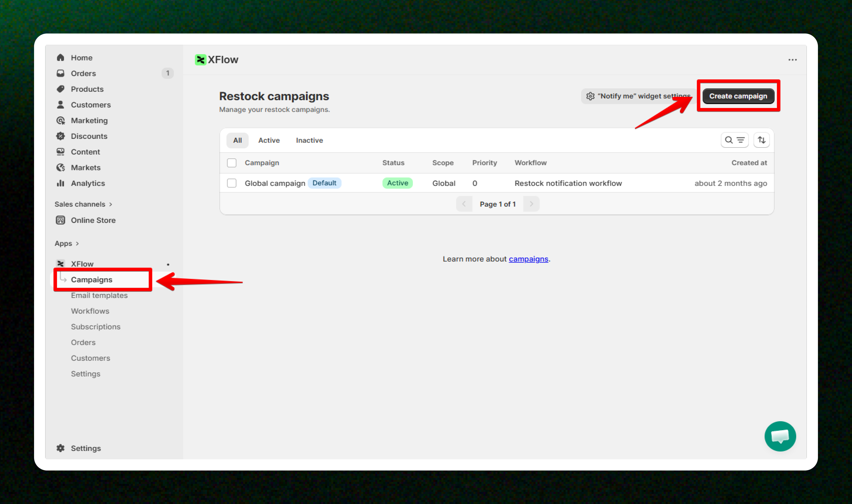Click the Created at column header
Viewport: 852px width, 504px height.
tap(749, 163)
